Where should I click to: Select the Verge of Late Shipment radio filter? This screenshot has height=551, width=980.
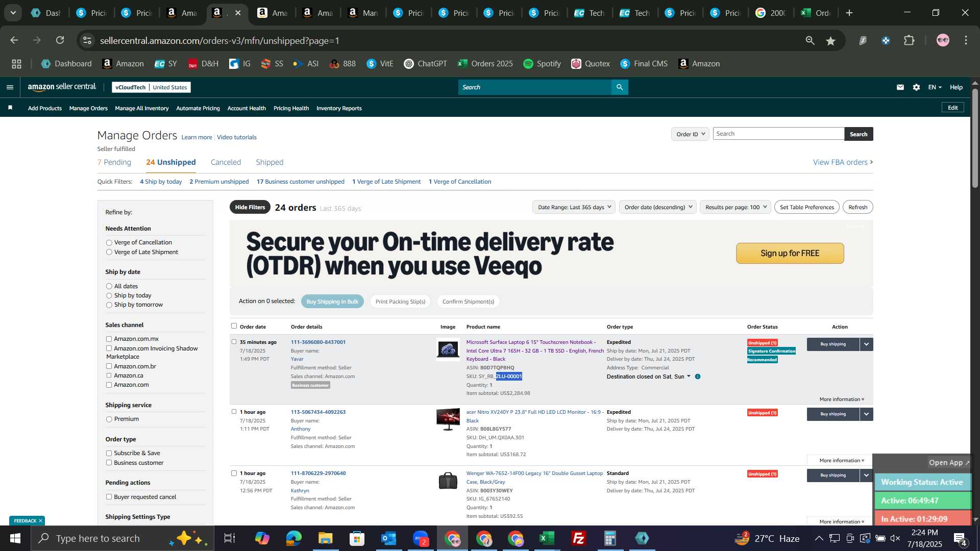pyautogui.click(x=109, y=253)
